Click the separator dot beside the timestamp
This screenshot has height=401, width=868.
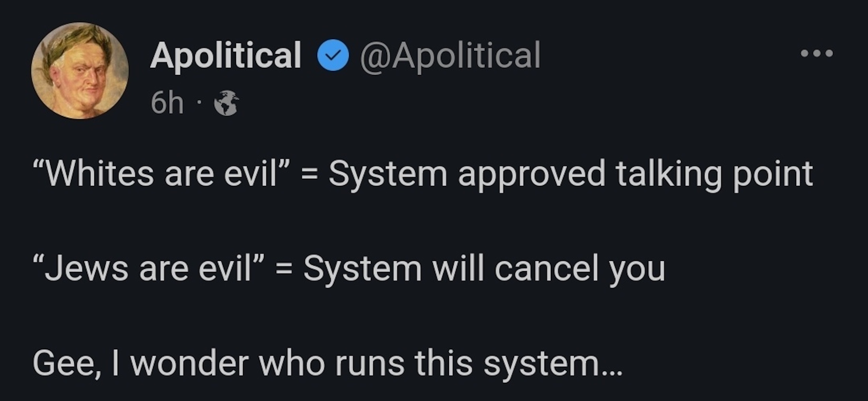[x=200, y=103]
